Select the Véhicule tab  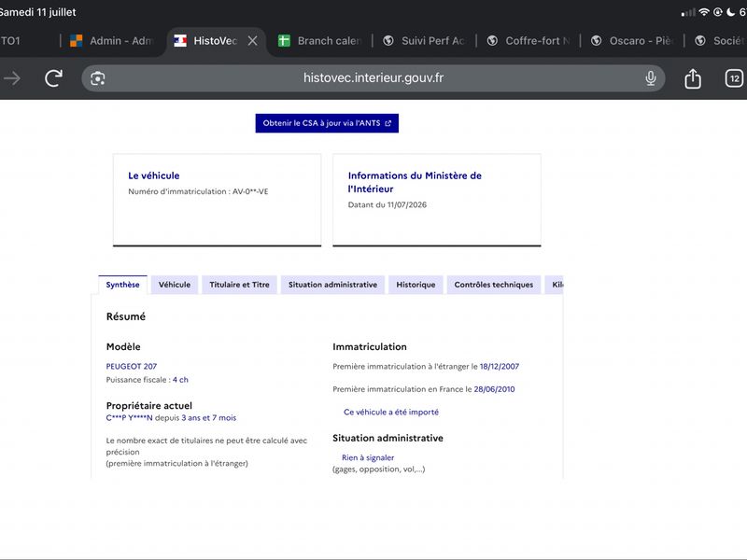coord(175,285)
